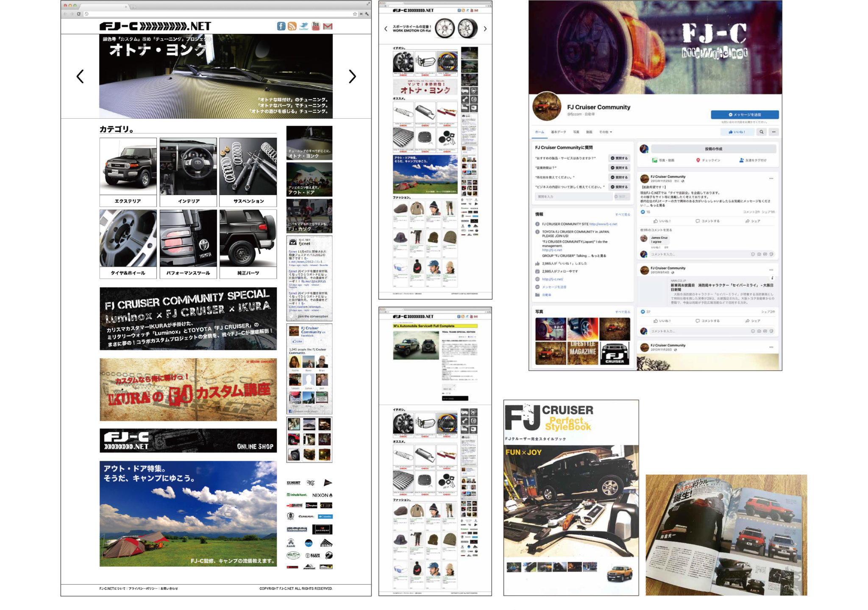
Task: Click the 投稿の作成 create post bar
Action: [714, 149]
